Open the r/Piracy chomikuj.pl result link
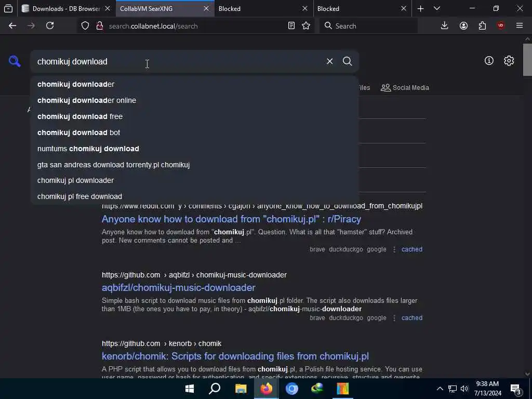The height and width of the screenshot is (399, 532). pyautogui.click(x=231, y=219)
